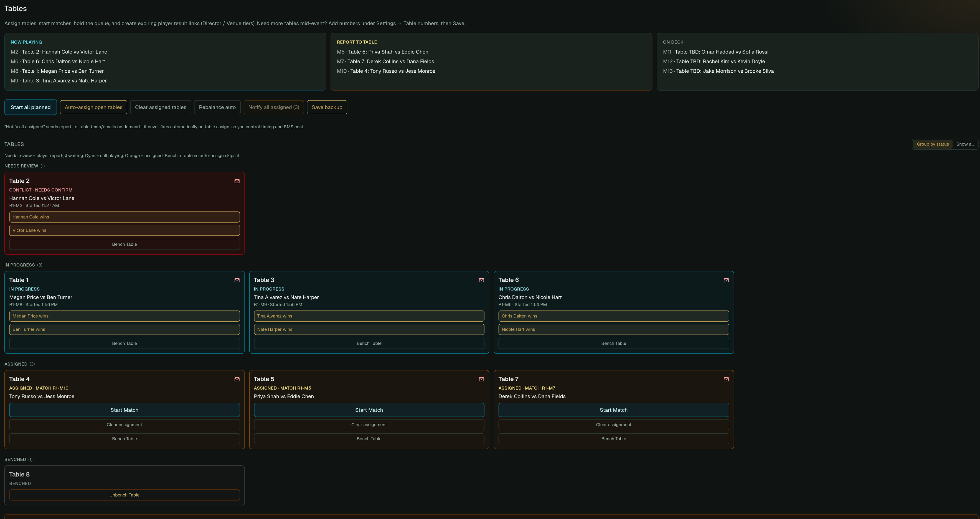
Task: Bench Table 5
Action: (369, 439)
